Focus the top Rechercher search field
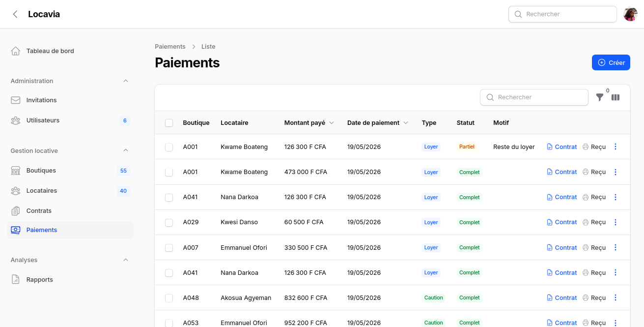644x327 pixels. point(562,14)
